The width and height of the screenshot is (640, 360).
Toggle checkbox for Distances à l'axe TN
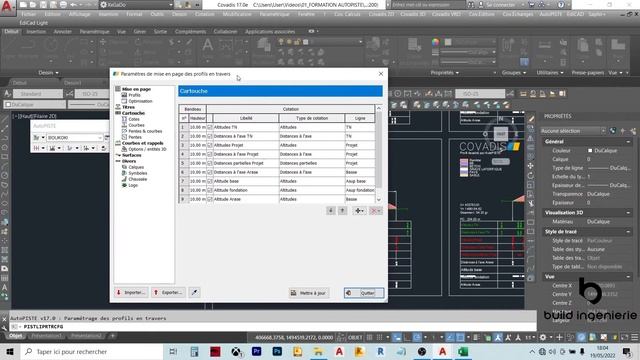[x=210, y=136]
